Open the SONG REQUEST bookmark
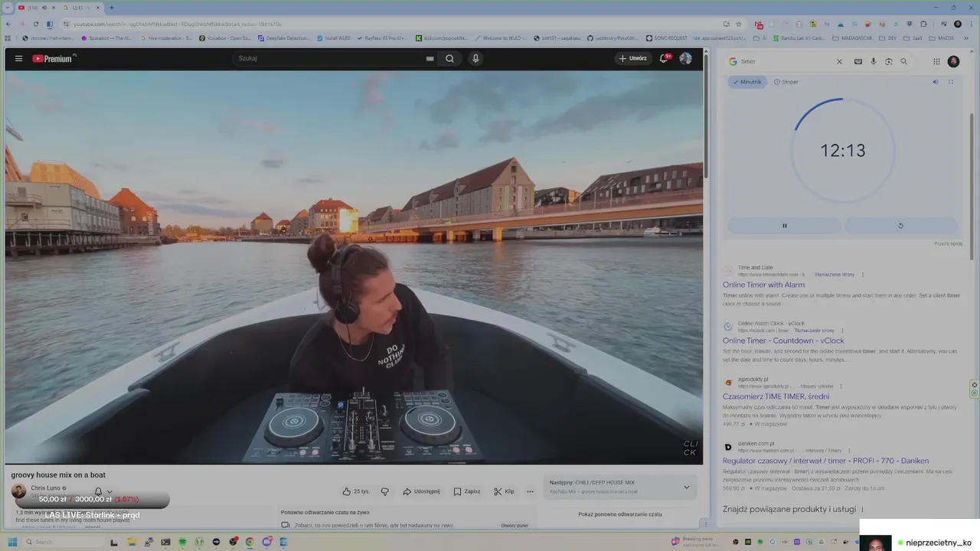The width and height of the screenshot is (980, 551). click(x=667, y=37)
